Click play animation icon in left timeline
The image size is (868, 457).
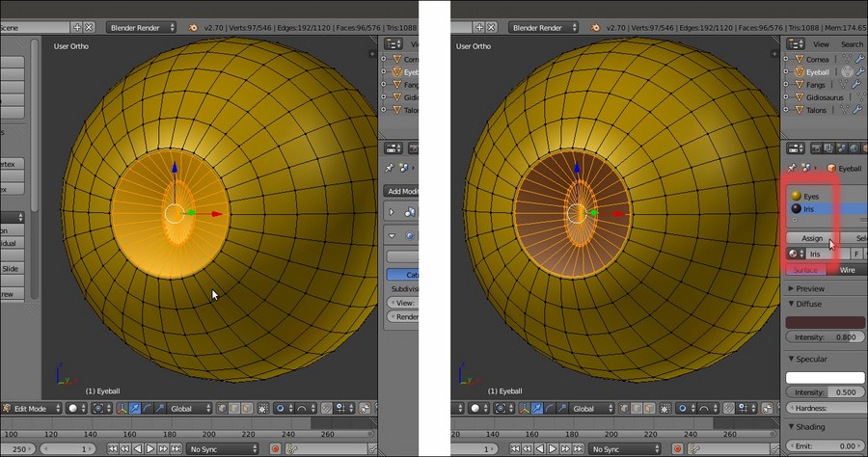149,449
